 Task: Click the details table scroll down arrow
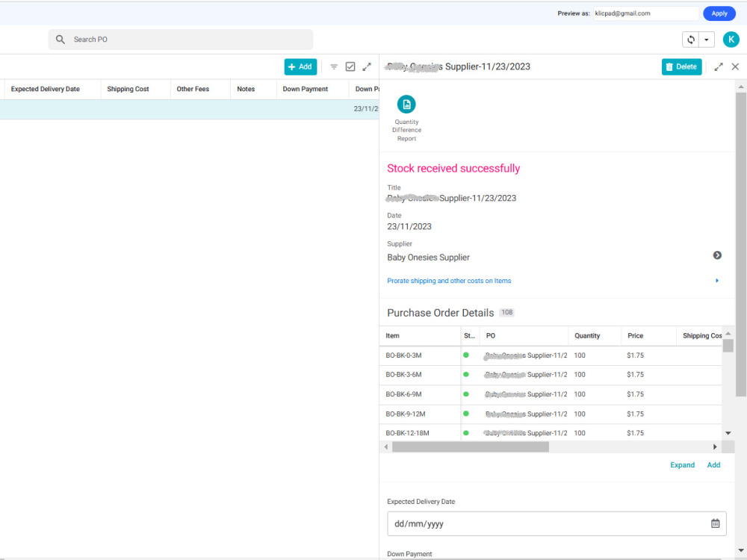[x=728, y=433]
